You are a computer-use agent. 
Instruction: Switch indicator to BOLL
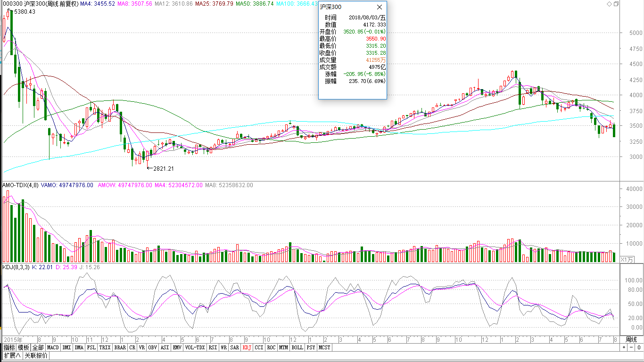297,348
